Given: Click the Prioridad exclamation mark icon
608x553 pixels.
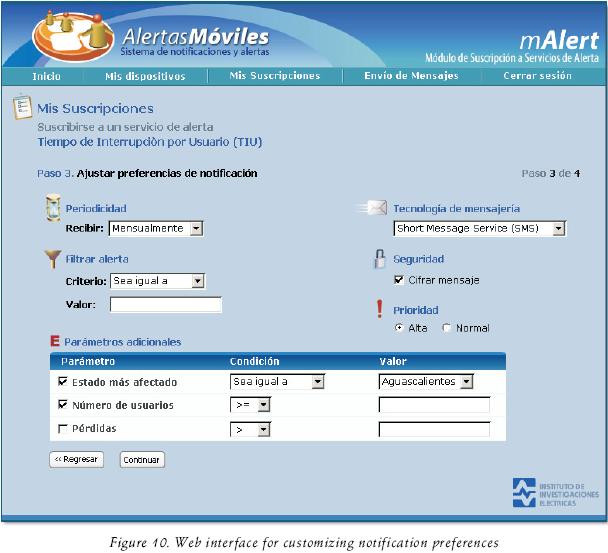Looking at the screenshot, I should (x=379, y=310).
